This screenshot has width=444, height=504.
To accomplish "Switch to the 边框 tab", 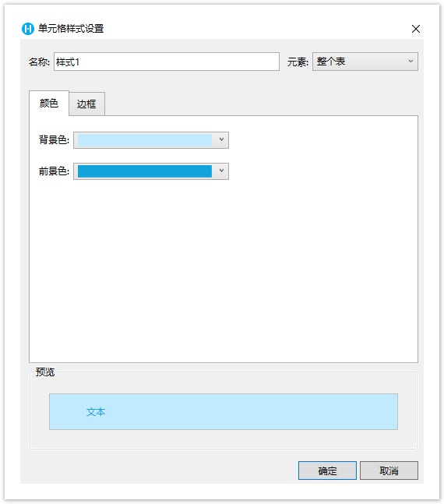I will [86, 104].
